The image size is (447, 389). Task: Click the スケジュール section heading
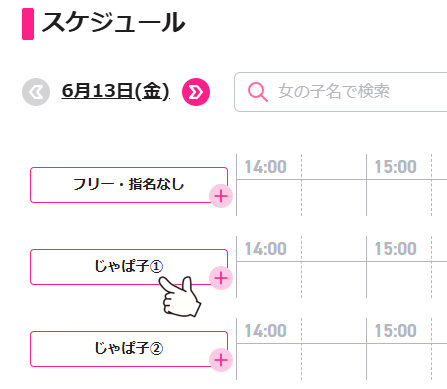[113, 23]
